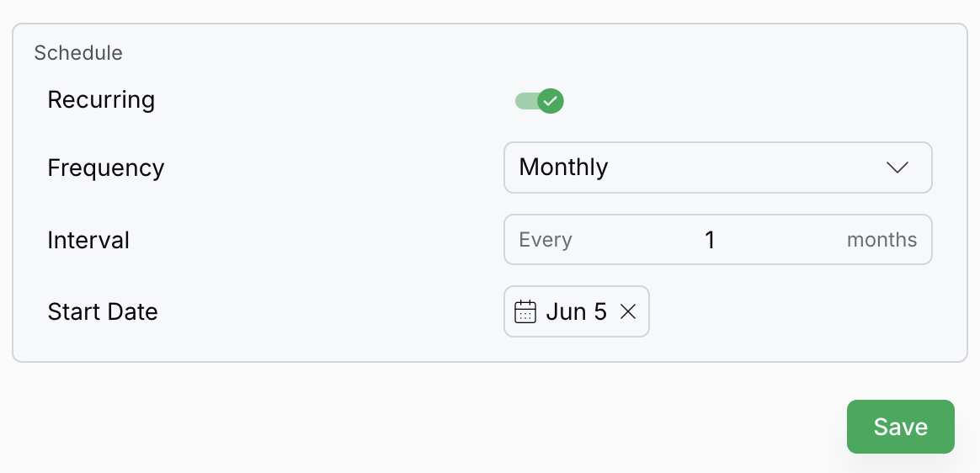
Task: Open date picker via Jun 5 text
Action: point(576,311)
